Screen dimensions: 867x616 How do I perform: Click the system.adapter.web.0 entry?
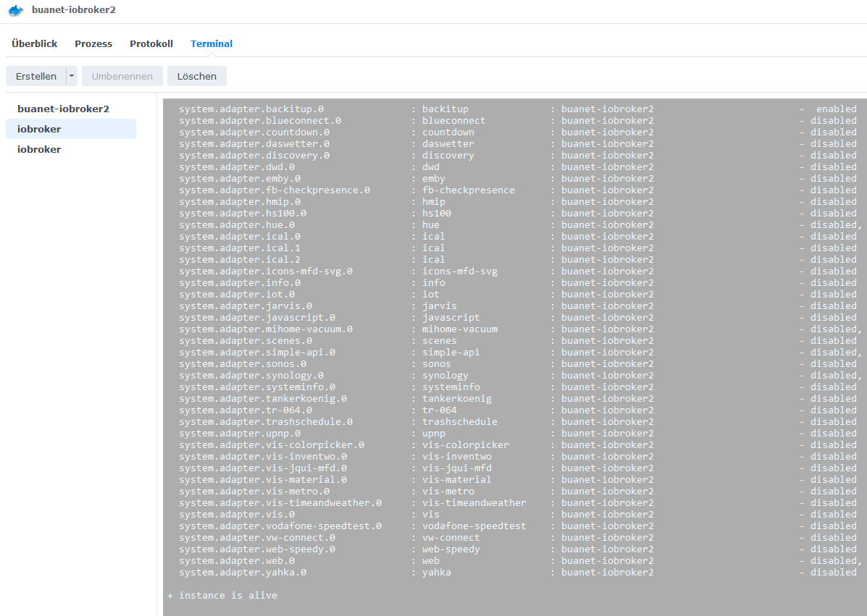click(237, 561)
